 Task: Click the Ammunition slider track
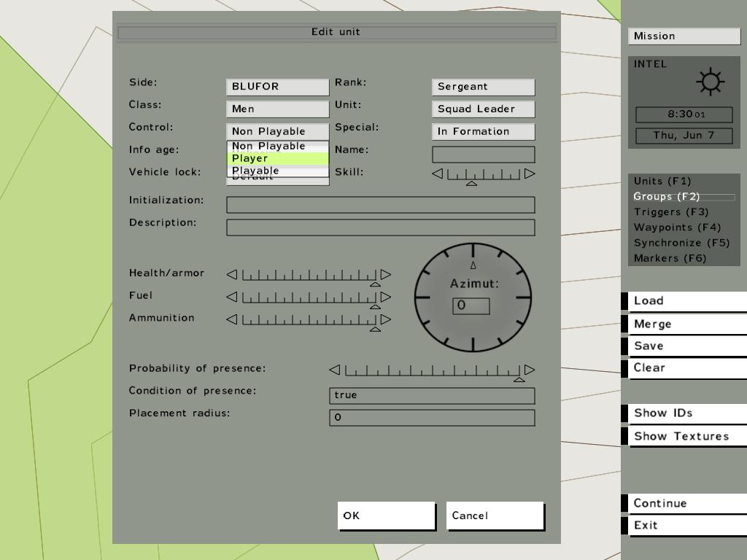(x=309, y=320)
